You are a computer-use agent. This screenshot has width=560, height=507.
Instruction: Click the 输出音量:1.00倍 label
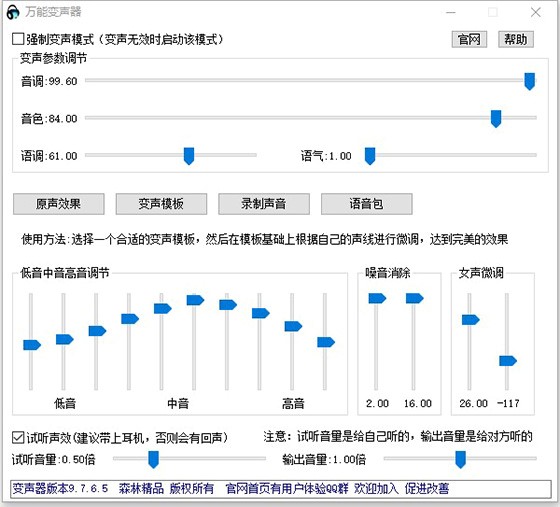(324, 460)
